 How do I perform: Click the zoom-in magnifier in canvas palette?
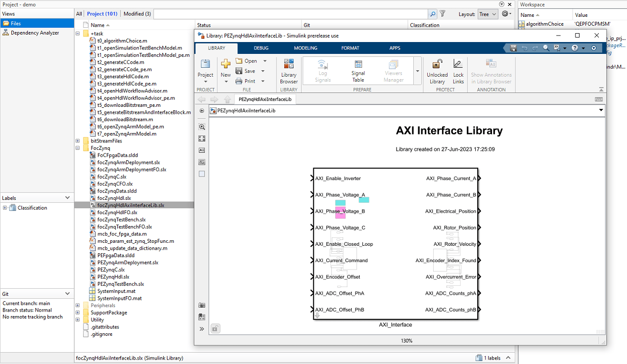click(x=202, y=127)
